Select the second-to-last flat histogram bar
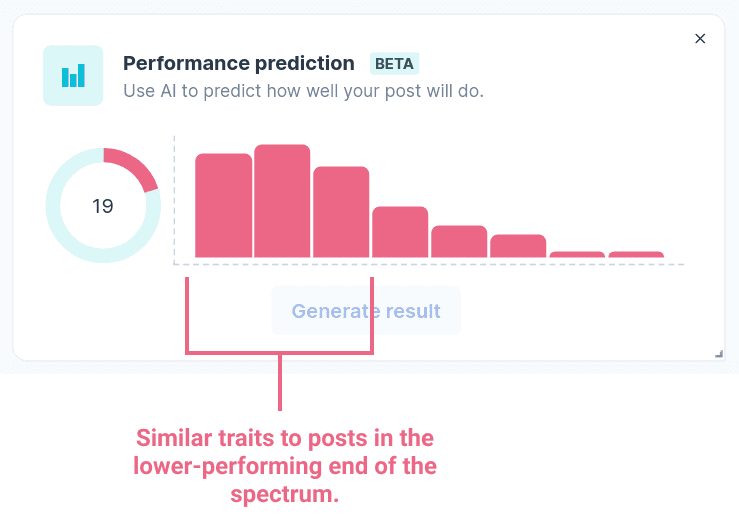The image size is (739, 514). tap(577, 254)
